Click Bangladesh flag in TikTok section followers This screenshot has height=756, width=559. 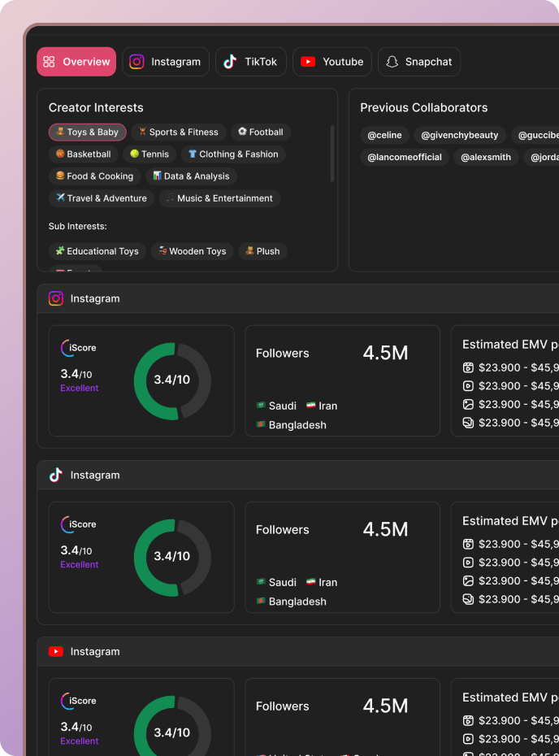coord(261,601)
